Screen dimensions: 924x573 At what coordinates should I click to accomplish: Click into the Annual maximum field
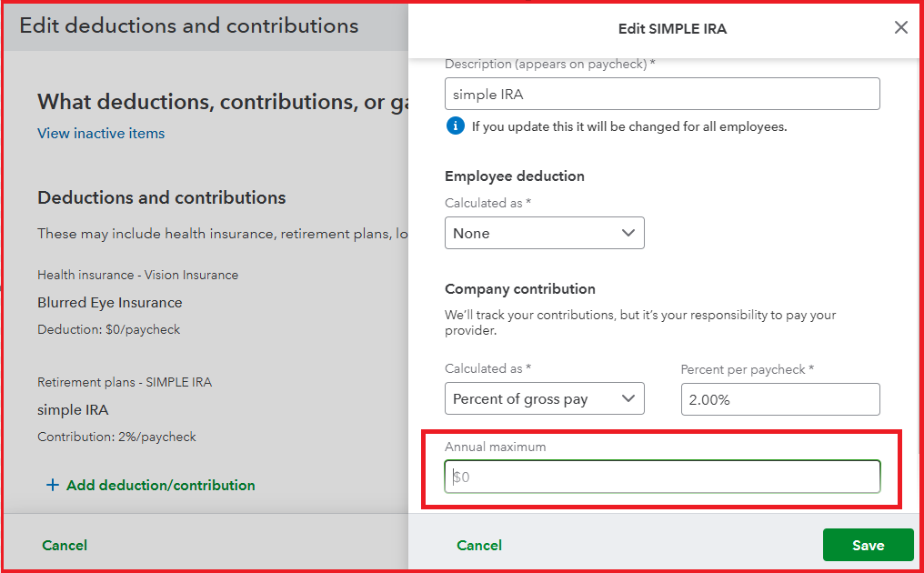tap(661, 477)
